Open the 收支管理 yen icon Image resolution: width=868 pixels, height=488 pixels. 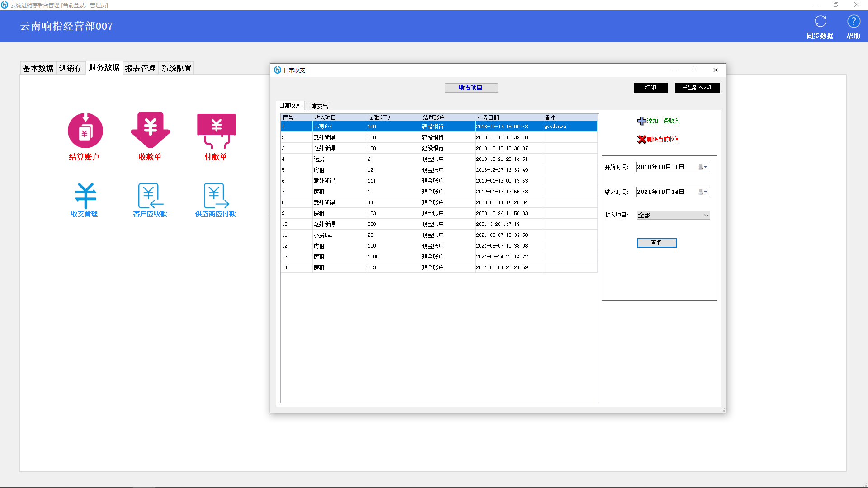[x=85, y=196]
